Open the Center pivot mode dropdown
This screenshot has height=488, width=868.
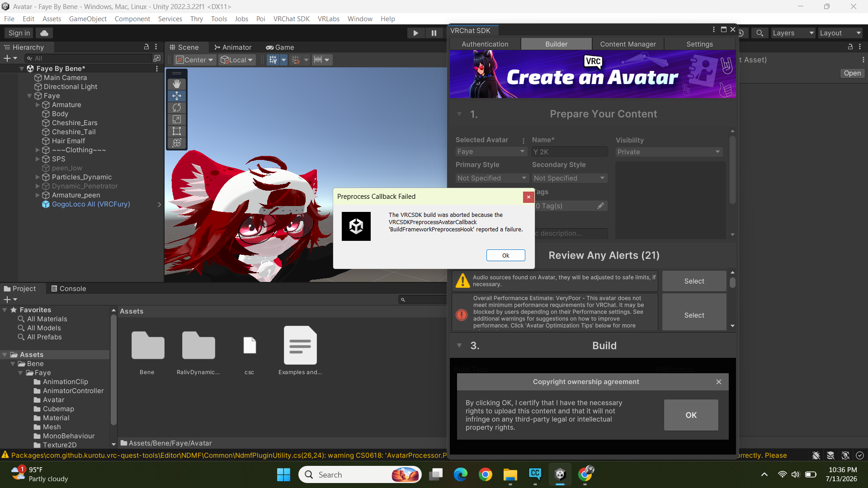[x=194, y=60]
